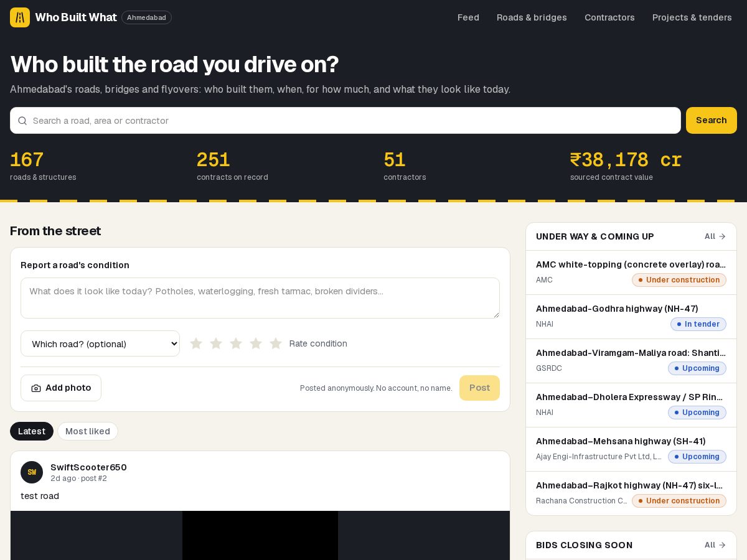The height and width of the screenshot is (560, 747).
Task: Click the SwiftScooter650 username
Action: (x=88, y=467)
